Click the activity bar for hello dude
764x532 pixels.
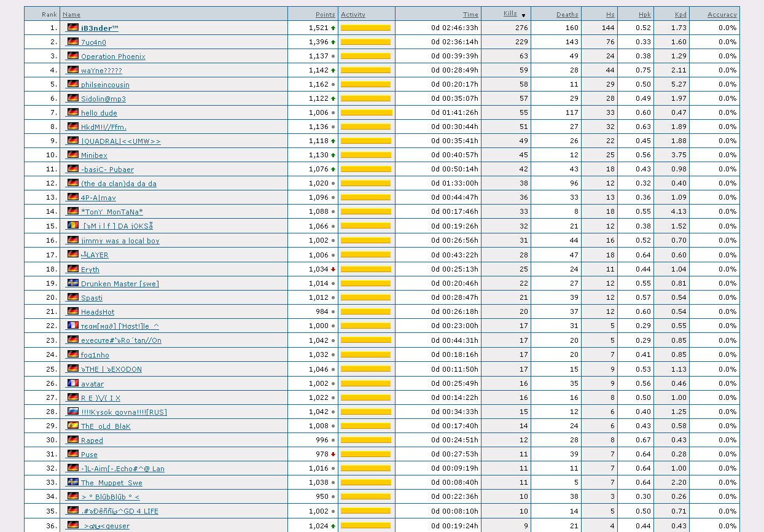click(x=366, y=112)
